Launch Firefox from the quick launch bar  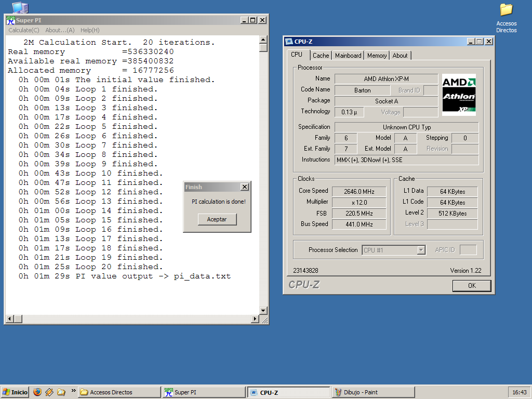(37, 392)
